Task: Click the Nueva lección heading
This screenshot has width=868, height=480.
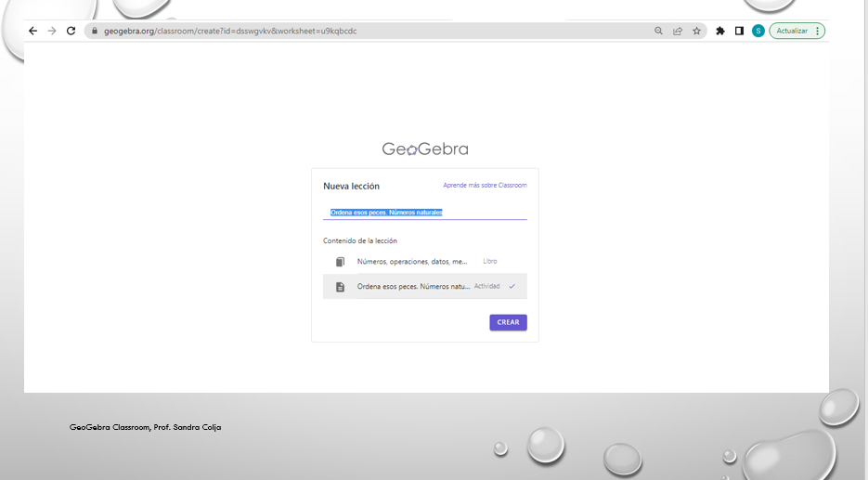Action: coord(352,186)
